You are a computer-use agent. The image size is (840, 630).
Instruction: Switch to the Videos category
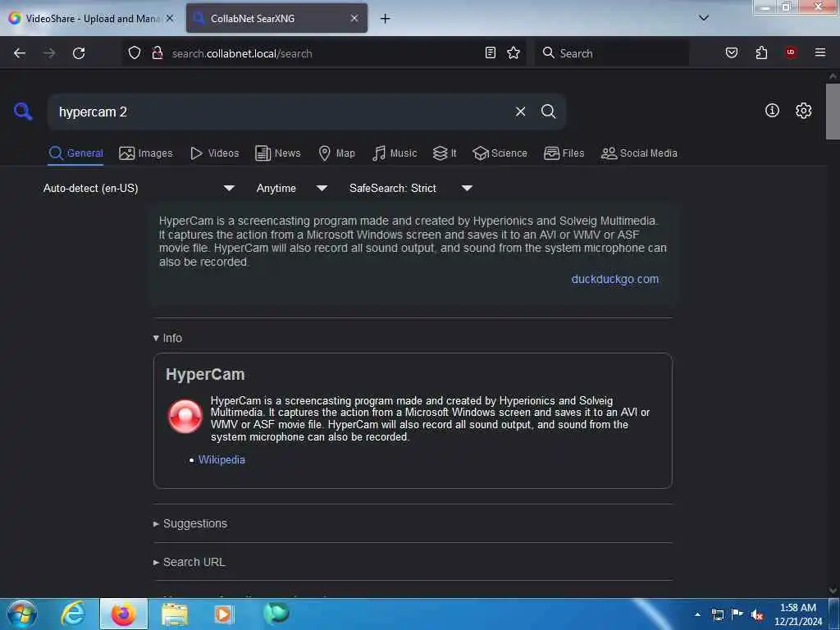tap(214, 153)
